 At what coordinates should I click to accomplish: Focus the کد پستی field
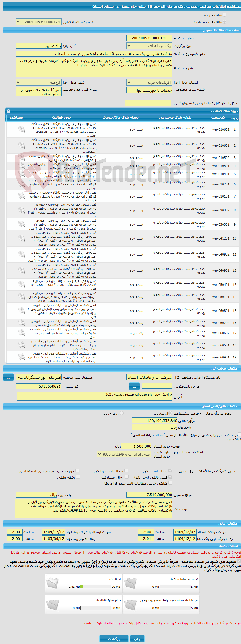point(39,386)
